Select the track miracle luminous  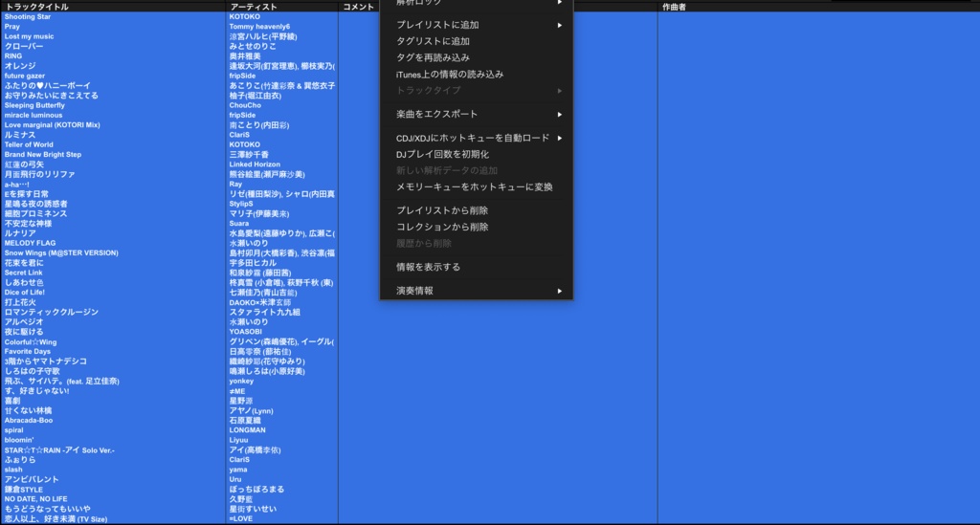pyautogui.click(x=33, y=115)
